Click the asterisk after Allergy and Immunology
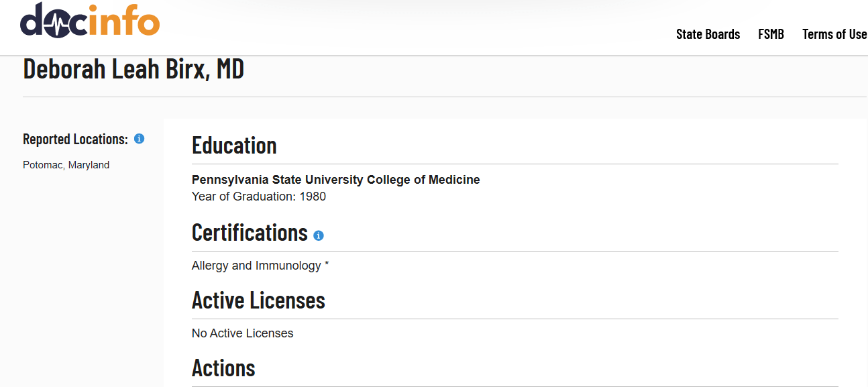 [327, 264]
